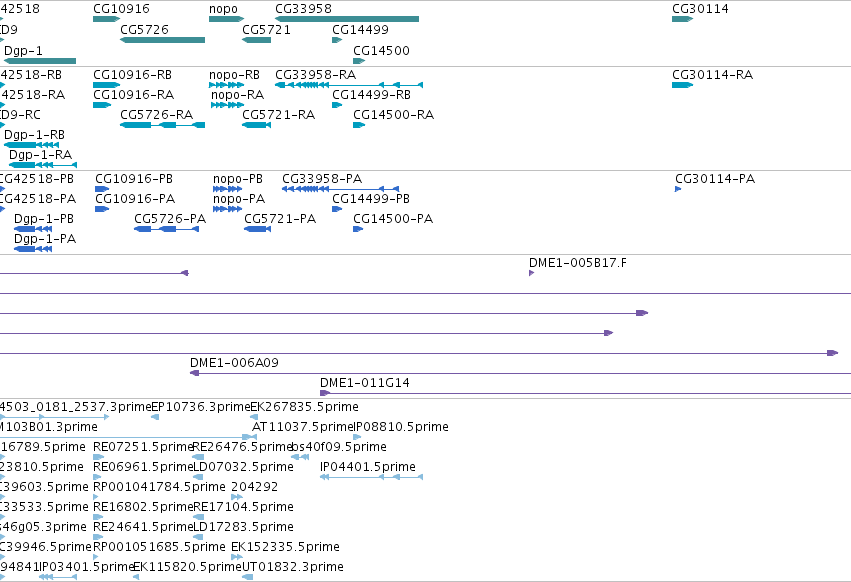This screenshot has height=582, width=851.
Task: Click the nopo-RA transcript
Action: [227, 105]
